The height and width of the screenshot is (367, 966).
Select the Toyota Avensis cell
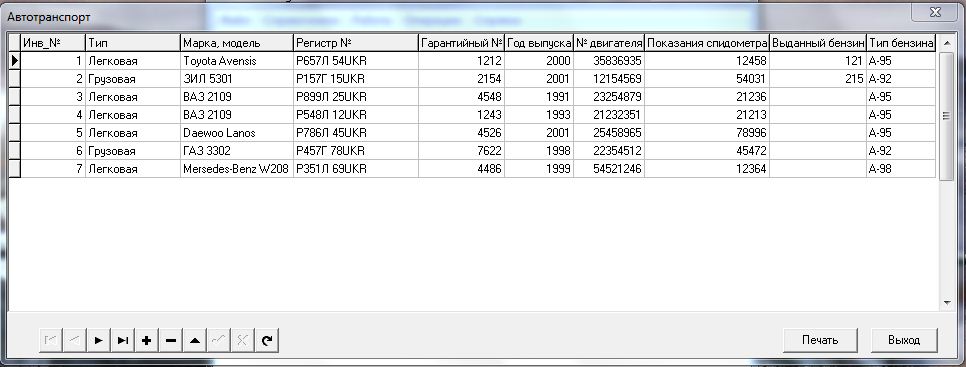click(237, 61)
